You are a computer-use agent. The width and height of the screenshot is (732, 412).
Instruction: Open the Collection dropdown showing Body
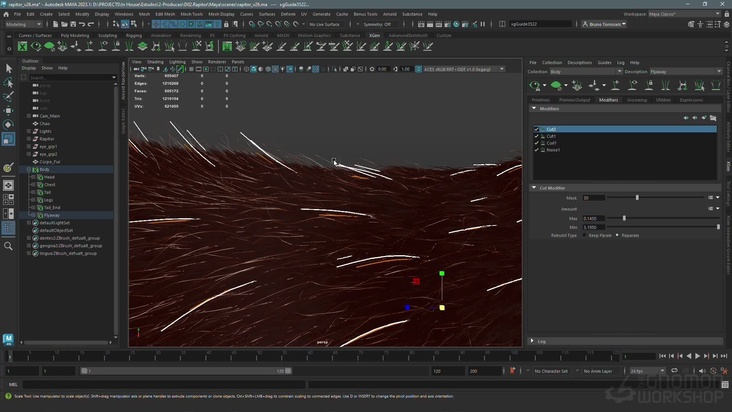[582, 72]
